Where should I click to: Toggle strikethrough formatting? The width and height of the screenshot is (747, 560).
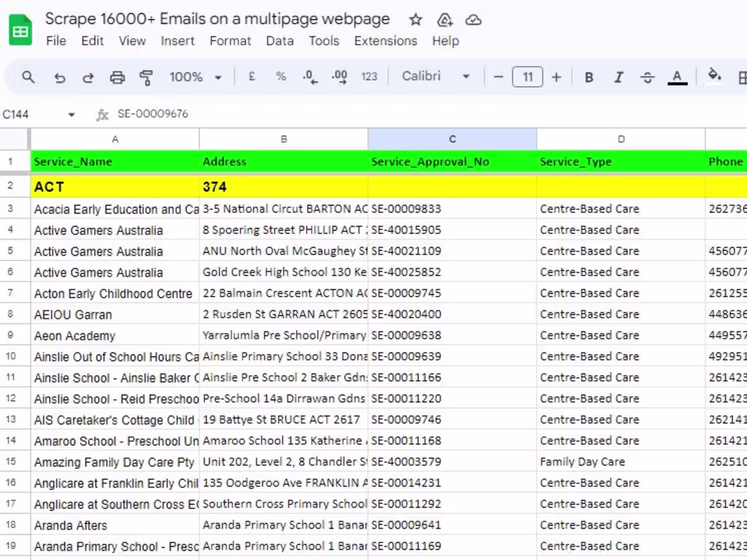coord(647,77)
